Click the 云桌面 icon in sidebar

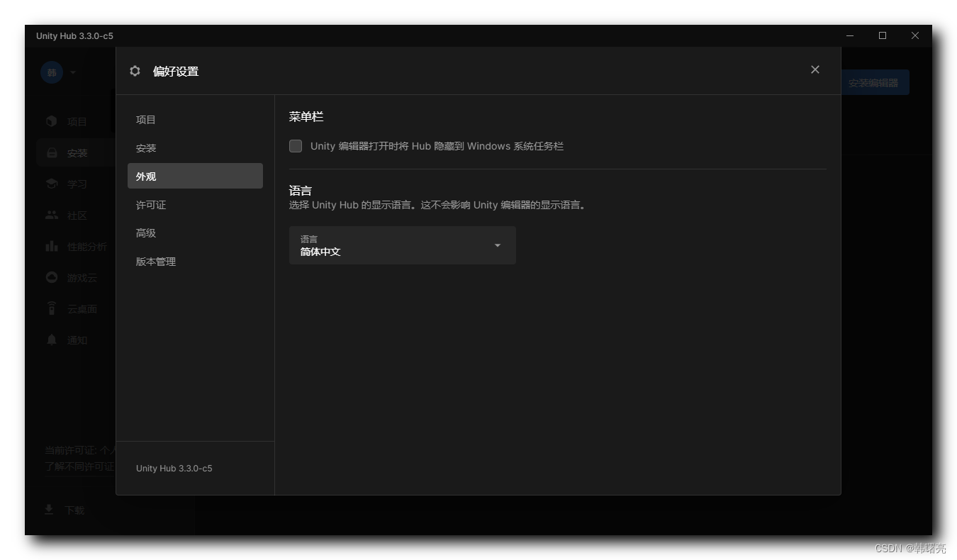coord(52,308)
